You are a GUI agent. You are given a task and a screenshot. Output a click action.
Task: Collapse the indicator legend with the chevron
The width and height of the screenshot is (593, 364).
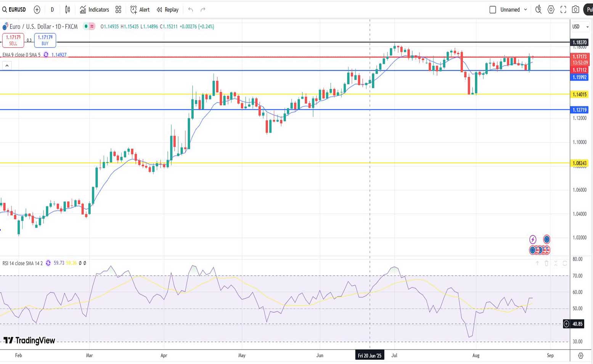[x=6, y=66]
